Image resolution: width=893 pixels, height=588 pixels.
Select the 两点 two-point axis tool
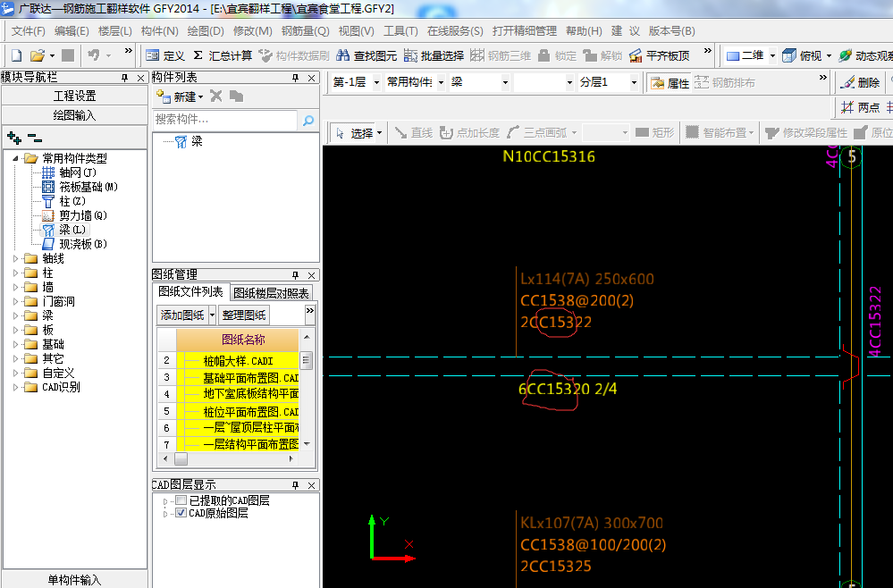point(861,107)
